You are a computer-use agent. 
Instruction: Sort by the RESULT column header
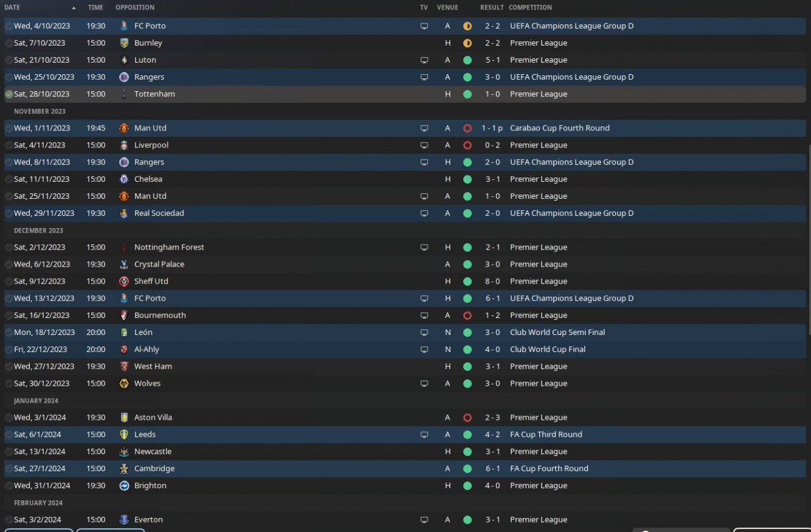[492, 8]
